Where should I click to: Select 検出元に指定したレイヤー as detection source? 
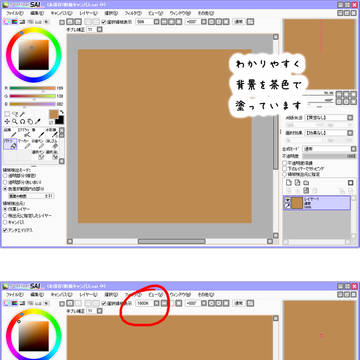(5, 216)
